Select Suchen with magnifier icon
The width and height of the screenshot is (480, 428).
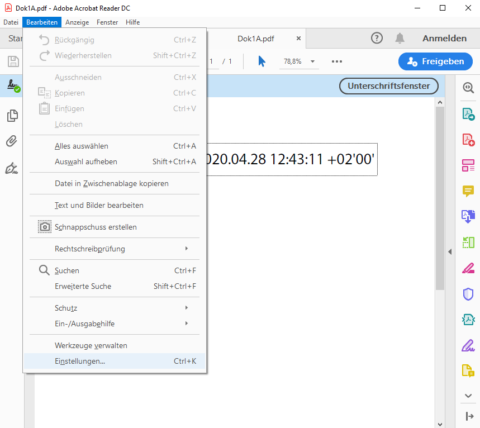tap(114, 270)
